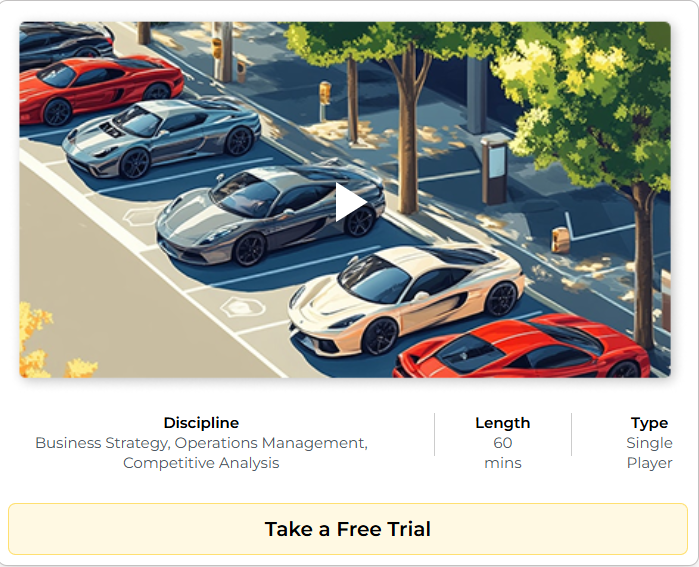Click the Competitive Analysis text line
Screen dimensions: 699x567
(x=201, y=463)
